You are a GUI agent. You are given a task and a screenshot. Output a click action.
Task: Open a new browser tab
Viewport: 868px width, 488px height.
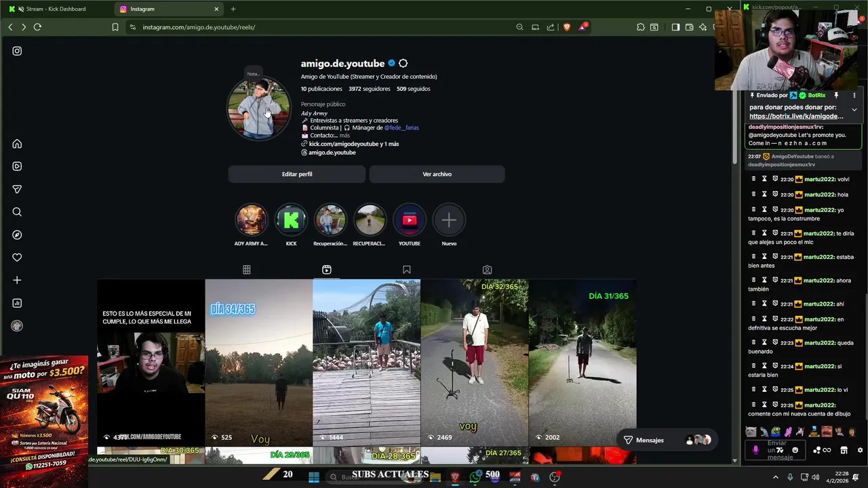tap(233, 9)
